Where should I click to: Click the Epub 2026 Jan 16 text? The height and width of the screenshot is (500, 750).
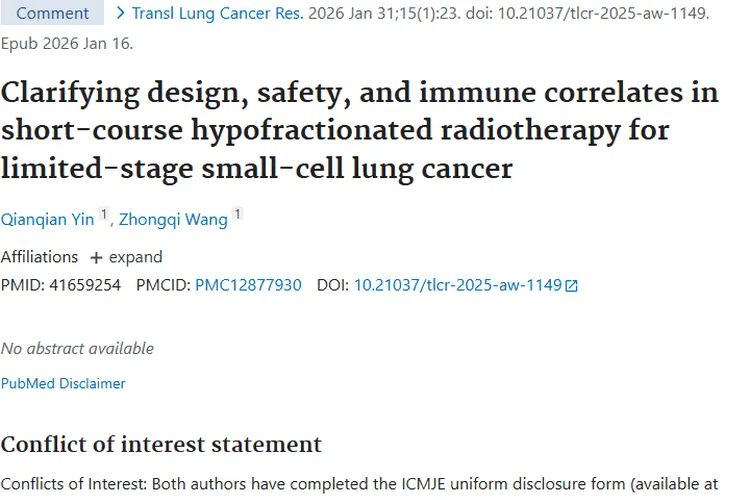pyautogui.click(x=66, y=44)
